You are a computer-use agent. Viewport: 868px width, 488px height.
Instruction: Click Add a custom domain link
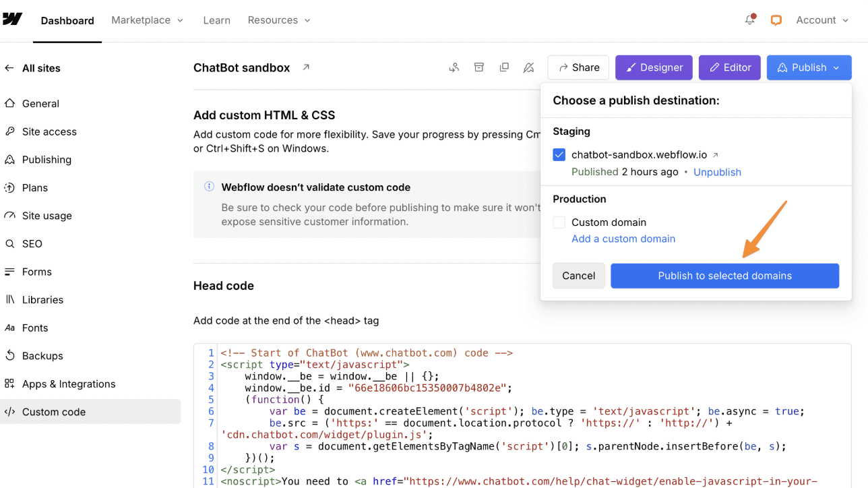623,239
